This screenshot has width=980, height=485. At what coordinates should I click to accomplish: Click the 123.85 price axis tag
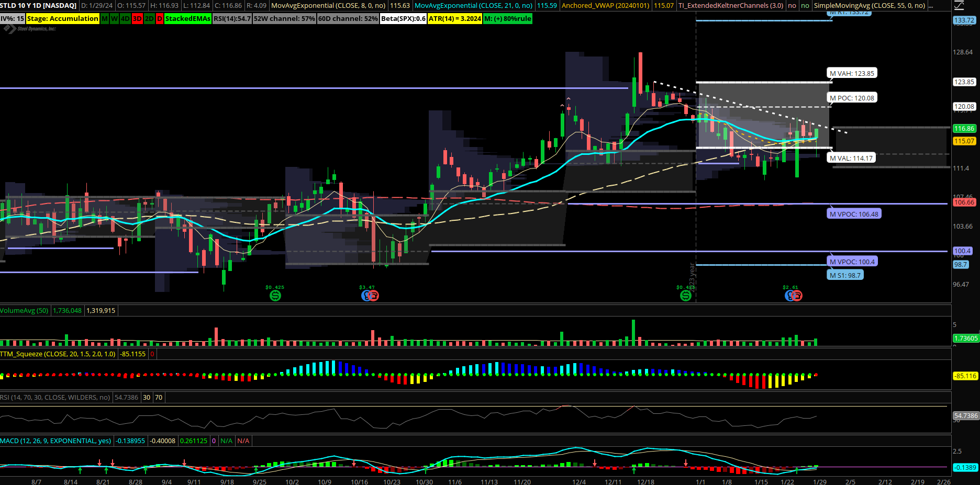coord(964,82)
